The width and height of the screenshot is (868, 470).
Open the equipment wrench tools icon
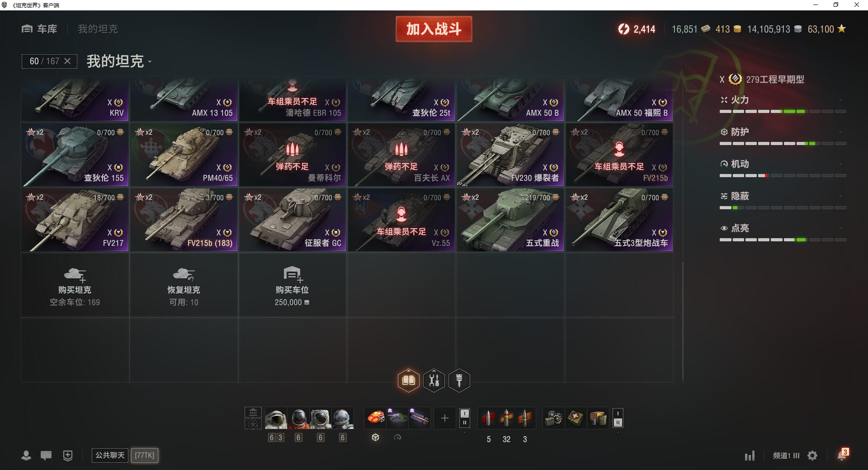(434, 380)
